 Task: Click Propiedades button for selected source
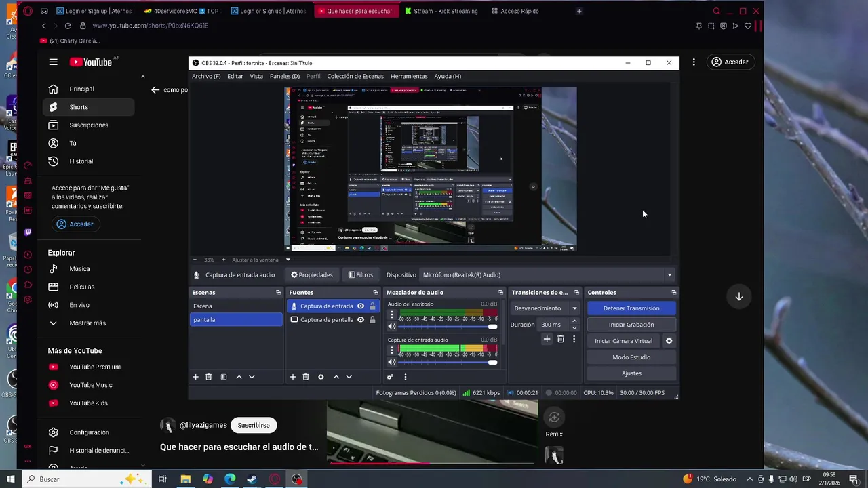pos(312,274)
